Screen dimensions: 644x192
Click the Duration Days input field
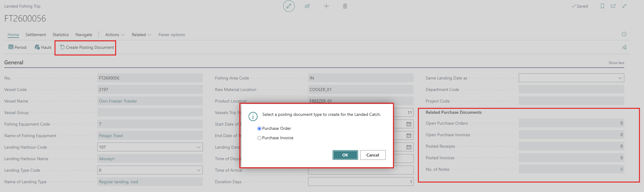click(361, 182)
